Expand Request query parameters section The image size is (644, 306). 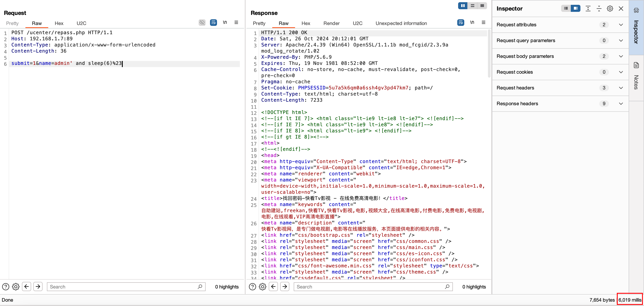(560, 41)
